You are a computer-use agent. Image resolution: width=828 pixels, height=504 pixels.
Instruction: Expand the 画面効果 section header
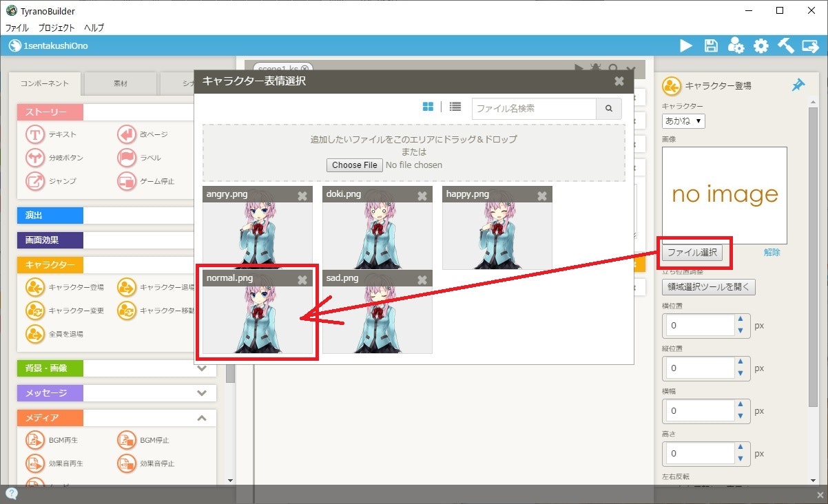[x=50, y=240]
